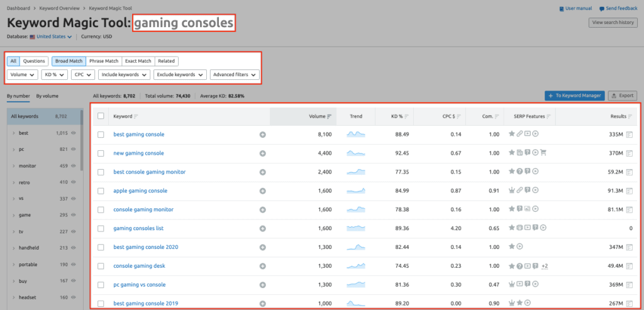Check the box for 'best gaming console'

click(x=101, y=135)
